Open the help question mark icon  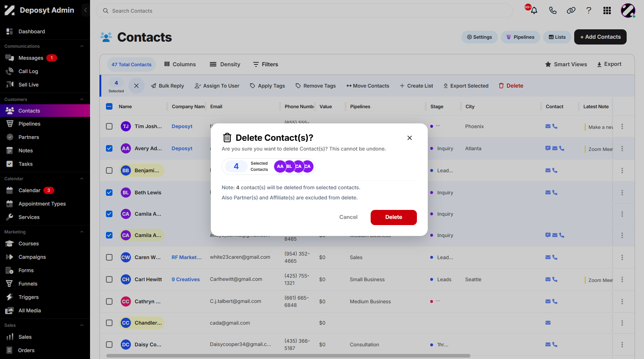pyautogui.click(x=589, y=10)
